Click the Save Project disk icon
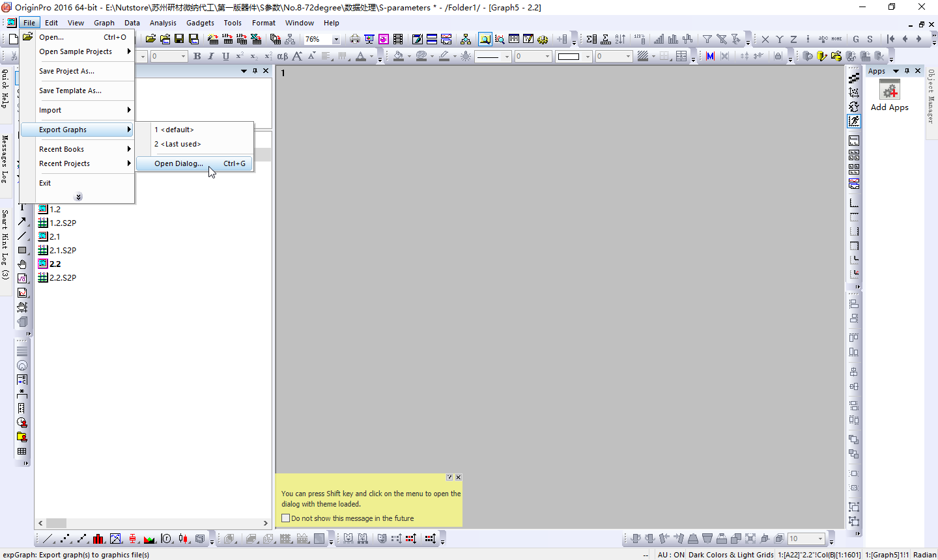Viewport: 938px width, 560px height. tap(179, 39)
